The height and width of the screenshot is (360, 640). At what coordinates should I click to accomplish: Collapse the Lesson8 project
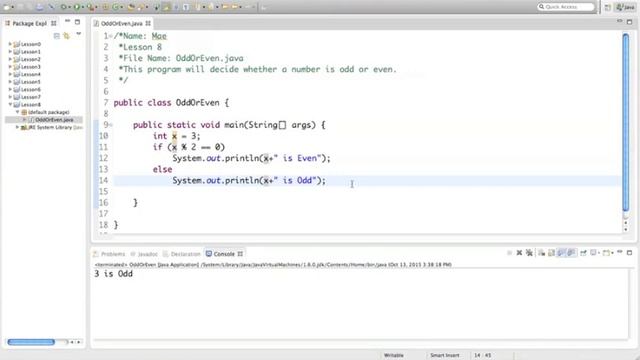pos(10,104)
